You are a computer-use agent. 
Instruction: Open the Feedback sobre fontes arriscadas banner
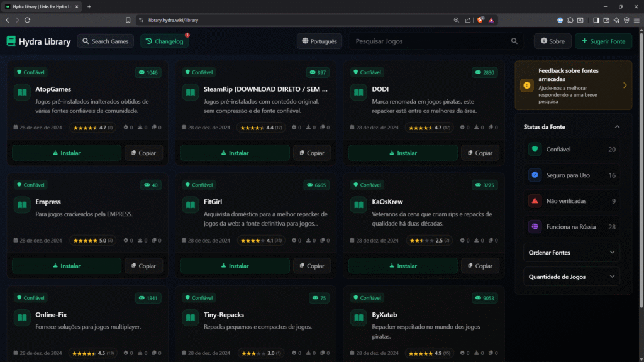pos(574,85)
